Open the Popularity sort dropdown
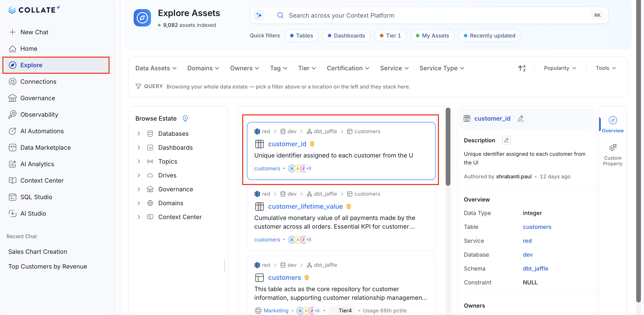The image size is (644, 315). tap(560, 68)
